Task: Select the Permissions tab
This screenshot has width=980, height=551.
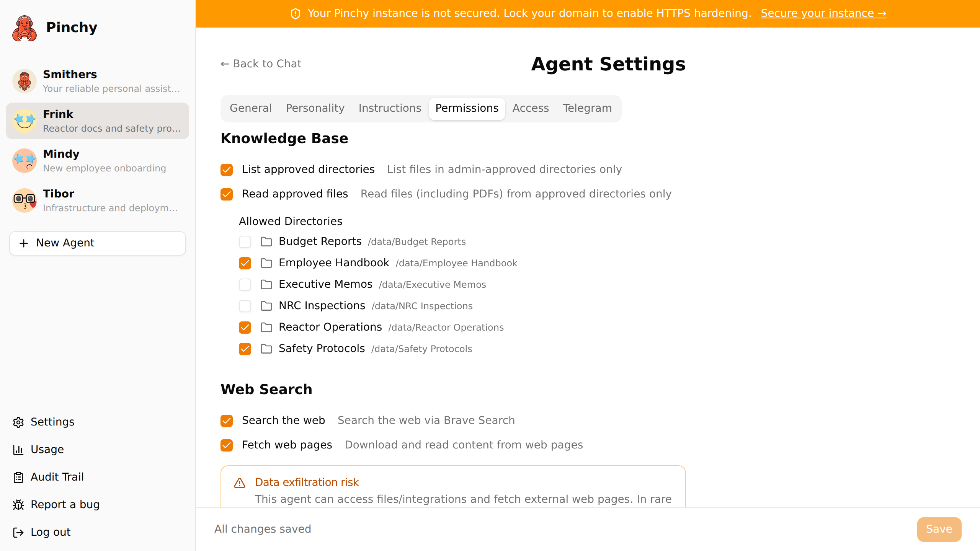Action: click(467, 108)
